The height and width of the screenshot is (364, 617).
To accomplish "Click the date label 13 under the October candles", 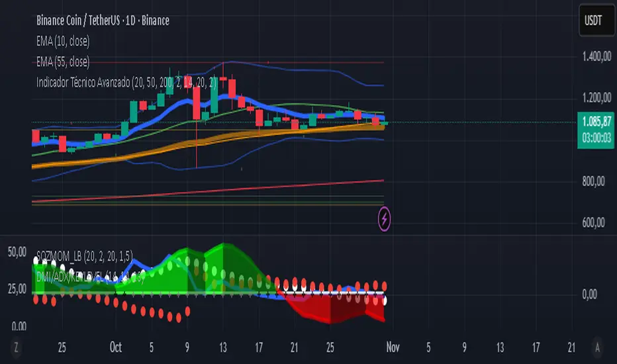I will pos(223,347).
